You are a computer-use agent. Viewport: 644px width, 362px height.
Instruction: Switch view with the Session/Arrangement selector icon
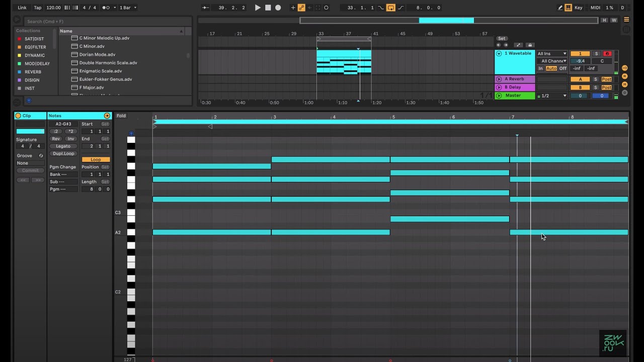click(626, 20)
